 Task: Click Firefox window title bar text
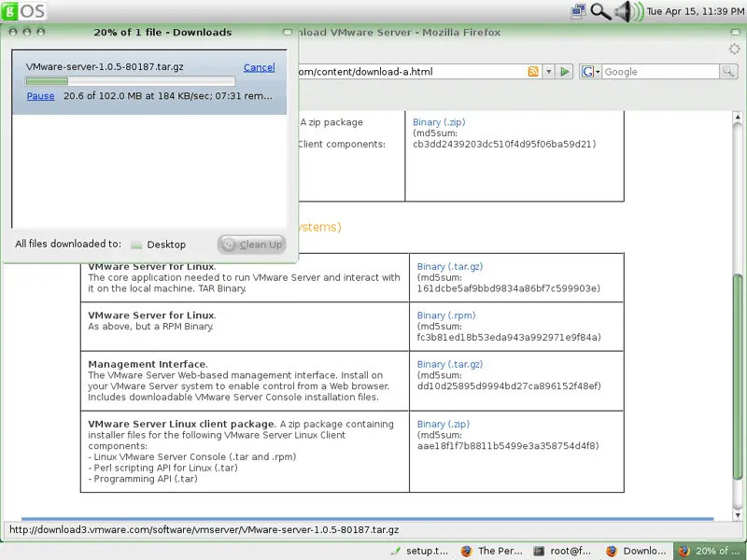(399, 33)
